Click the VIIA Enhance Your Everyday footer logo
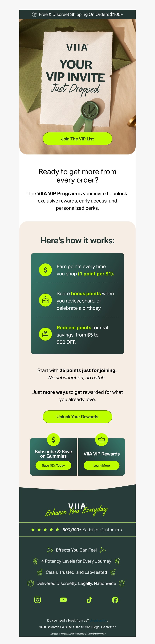Viewport: 155px width, 644px height. tap(77, 509)
